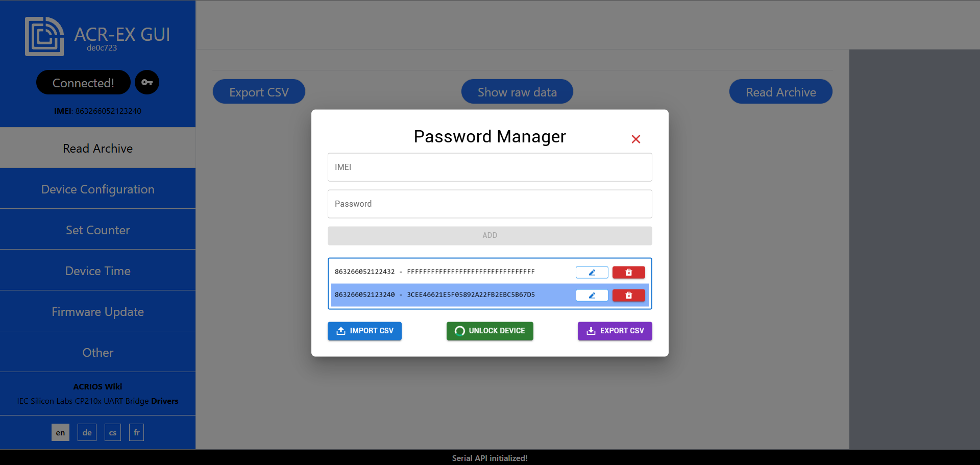Image resolution: width=980 pixels, height=465 pixels.
Task: Switch interface language to French
Action: [x=136, y=432]
